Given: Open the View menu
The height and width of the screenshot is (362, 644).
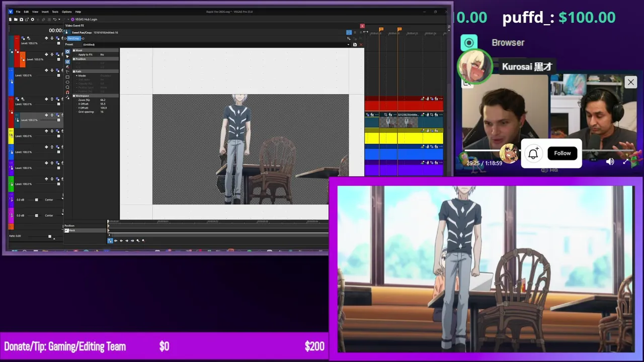Looking at the screenshot, I should click(x=35, y=12).
